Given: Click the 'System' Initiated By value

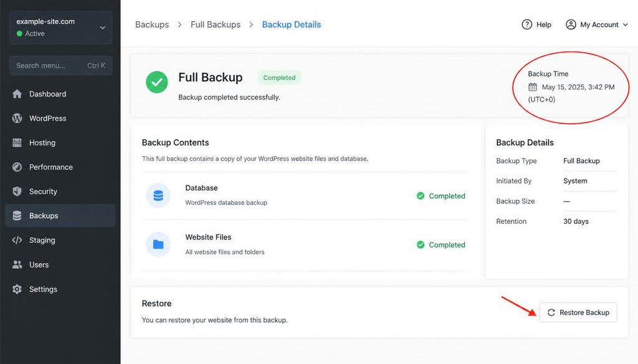Looking at the screenshot, I should (x=575, y=181).
